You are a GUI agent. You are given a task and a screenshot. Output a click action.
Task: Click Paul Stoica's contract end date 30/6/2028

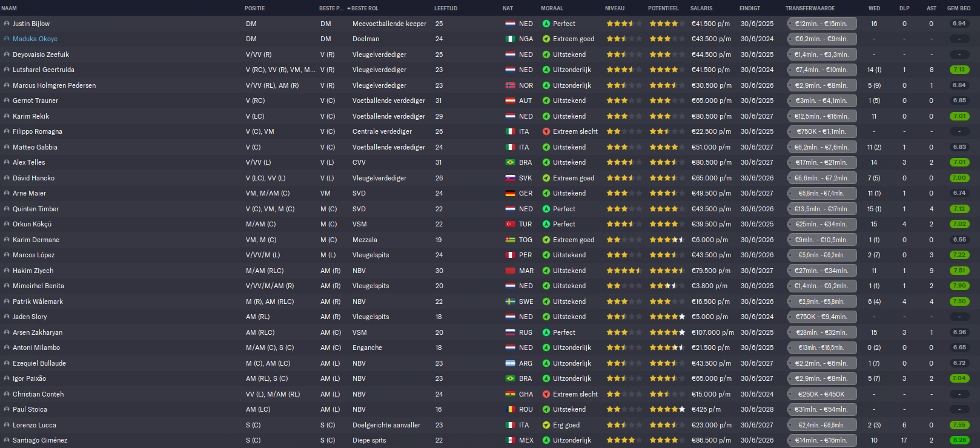(x=757, y=409)
